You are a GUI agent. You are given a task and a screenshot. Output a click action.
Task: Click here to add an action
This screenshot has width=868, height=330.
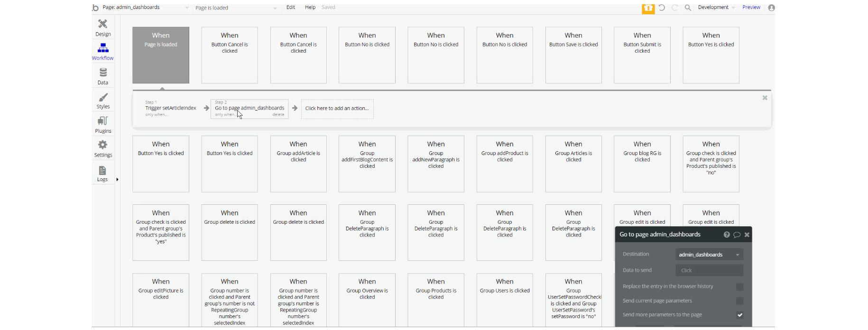pyautogui.click(x=337, y=109)
